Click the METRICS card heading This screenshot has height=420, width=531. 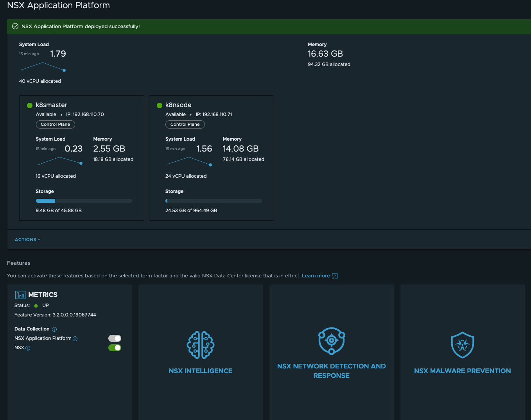[43, 295]
